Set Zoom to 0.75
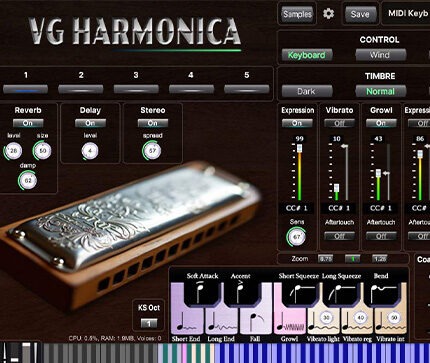Screen dimensions: 430x363 pyautogui.click(x=325, y=259)
